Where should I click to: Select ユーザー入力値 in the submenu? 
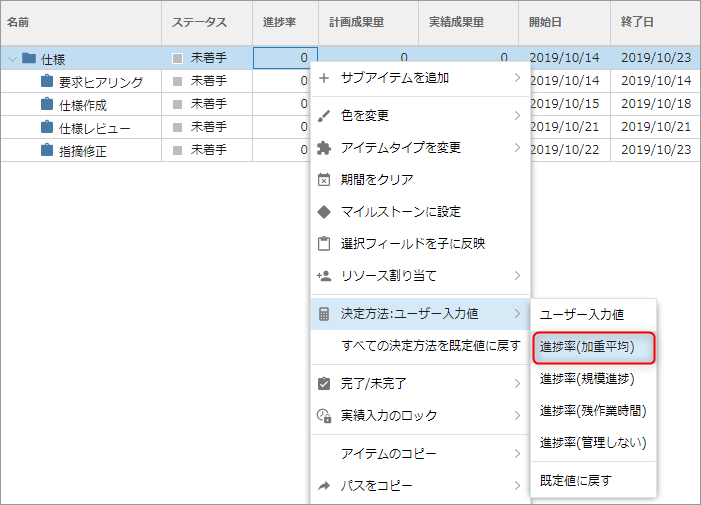coord(593,315)
